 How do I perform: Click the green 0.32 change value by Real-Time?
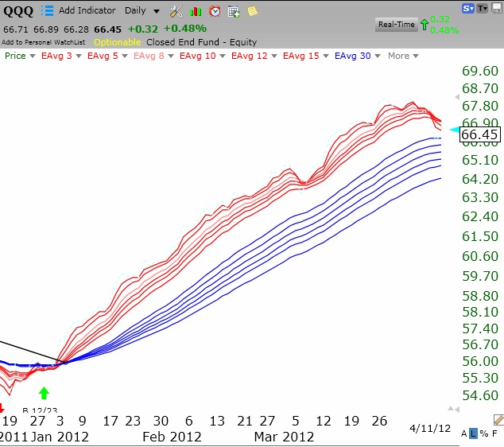click(x=440, y=19)
